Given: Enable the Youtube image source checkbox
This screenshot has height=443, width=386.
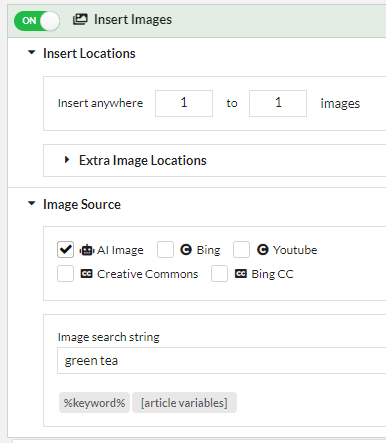Looking at the screenshot, I should click(x=241, y=250).
